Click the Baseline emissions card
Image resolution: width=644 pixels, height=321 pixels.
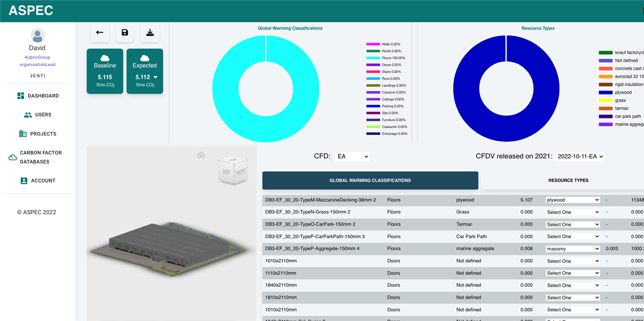(x=105, y=71)
